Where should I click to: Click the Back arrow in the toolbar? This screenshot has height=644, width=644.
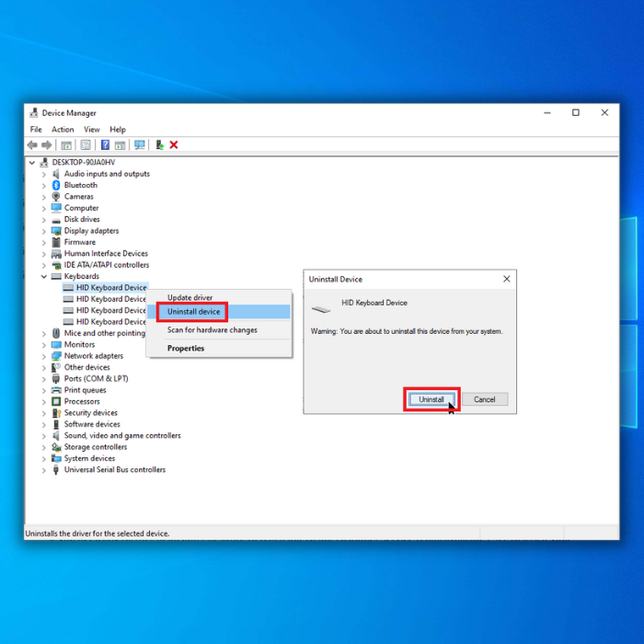[32, 145]
